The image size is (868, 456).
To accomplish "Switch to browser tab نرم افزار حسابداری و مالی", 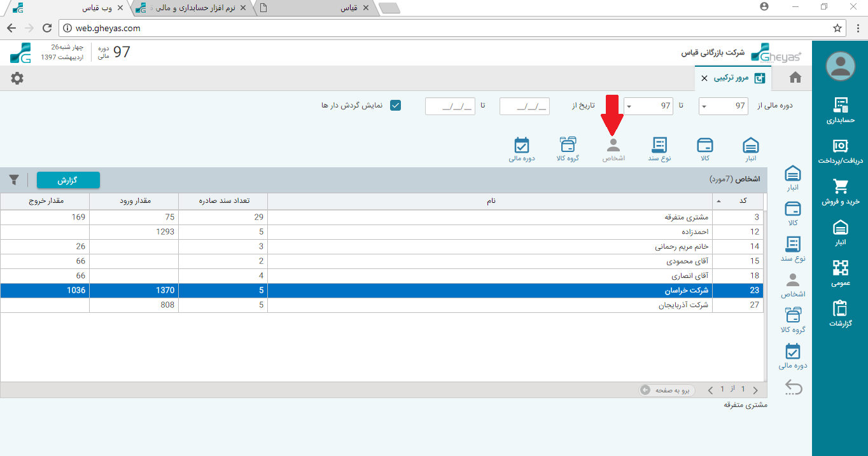I will (x=194, y=8).
